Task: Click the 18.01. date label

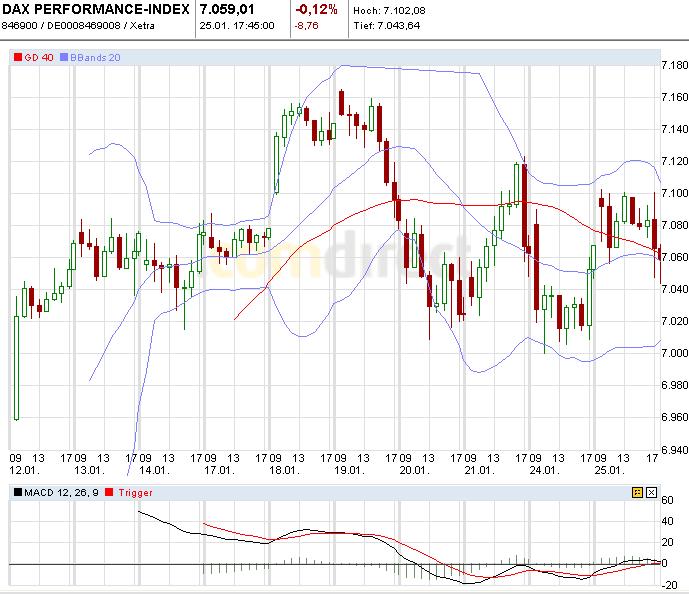Action: (285, 471)
